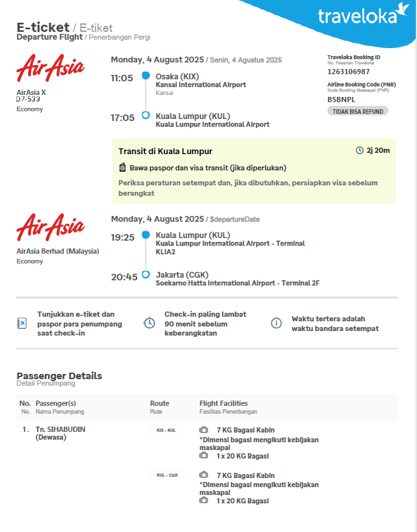
Task: Click the info icon beside Waktu tertera
Action: coord(276,323)
